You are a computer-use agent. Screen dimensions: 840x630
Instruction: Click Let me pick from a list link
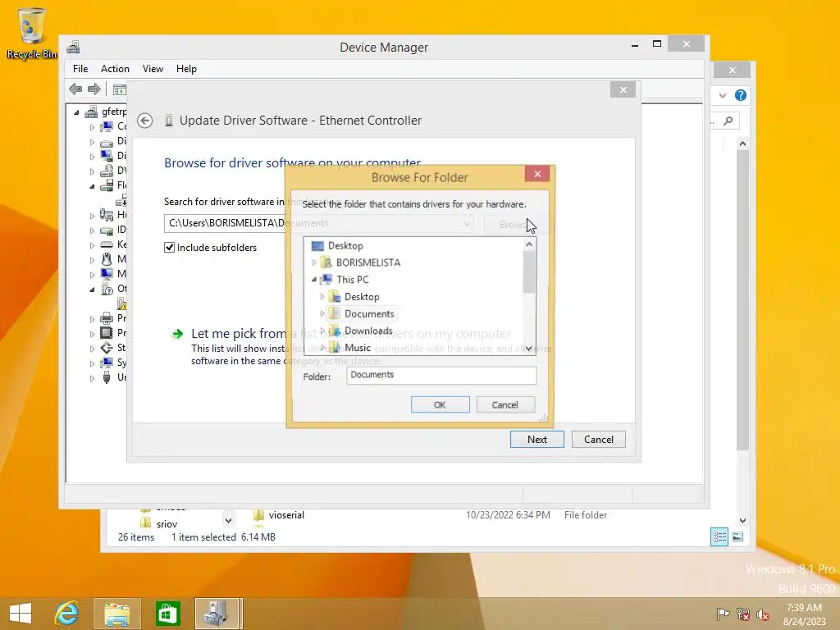point(351,334)
